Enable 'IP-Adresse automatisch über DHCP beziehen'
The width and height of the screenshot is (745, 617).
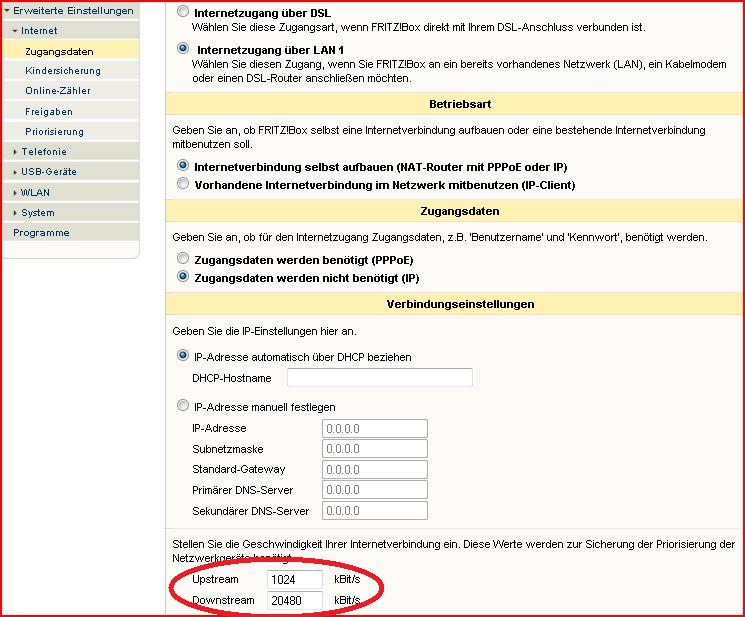click(x=183, y=356)
